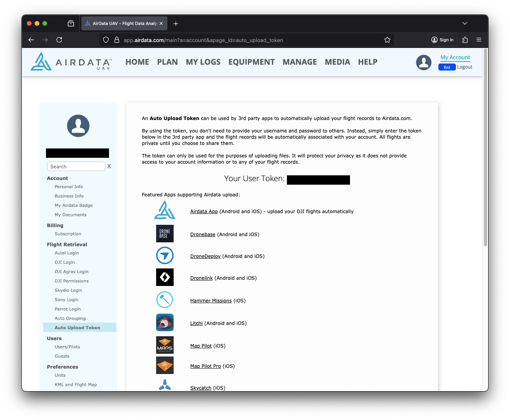The height and width of the screenshot is (420, 510).
Task: Open the browser extensions puzzle icon
Action: point(465,40)
